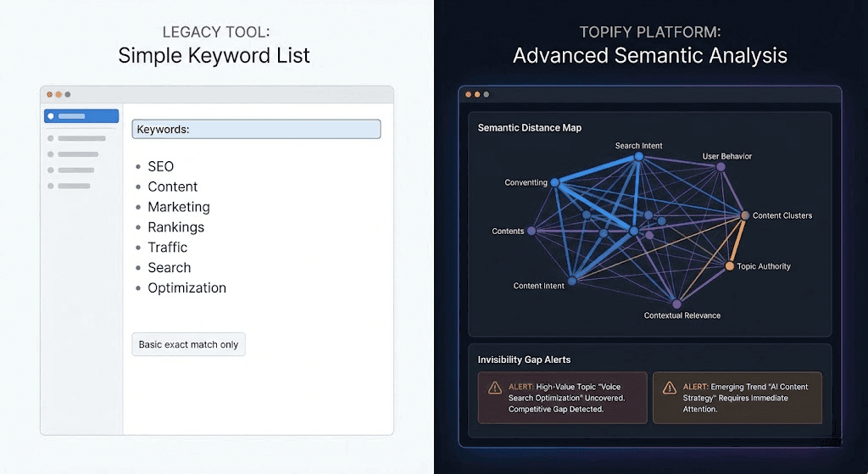Click the Content keyword in the list
The image size is (868, 474).
[x=172, y=187]
